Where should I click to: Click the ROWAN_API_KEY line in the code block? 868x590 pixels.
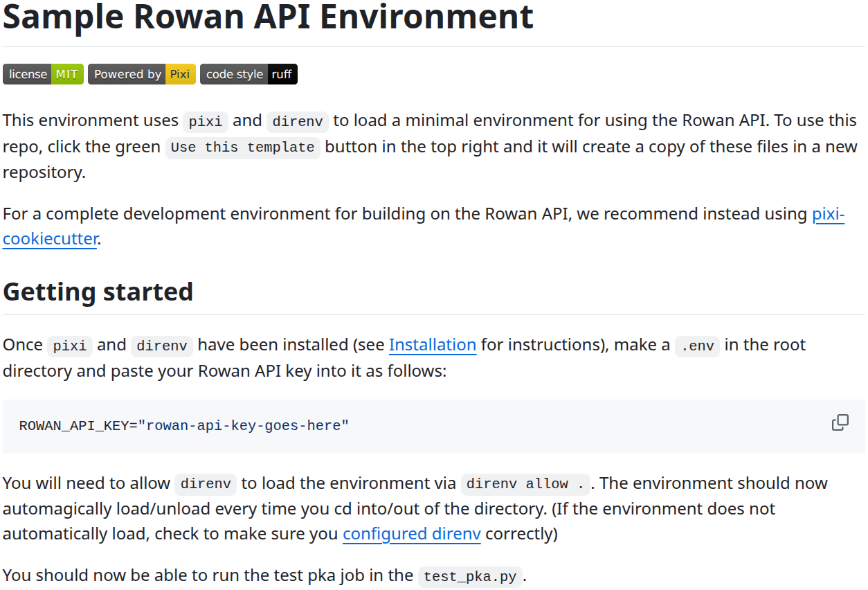coord(183,425)
